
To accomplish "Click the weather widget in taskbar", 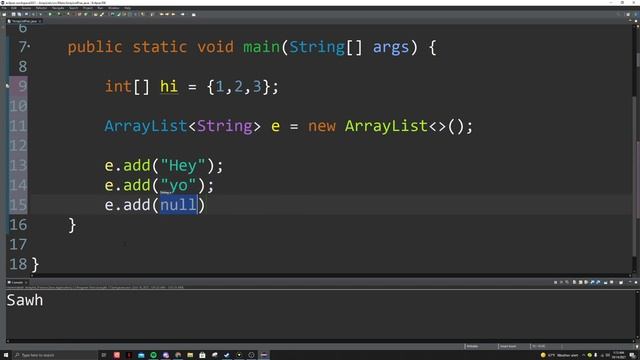I will tap(560, 355).
